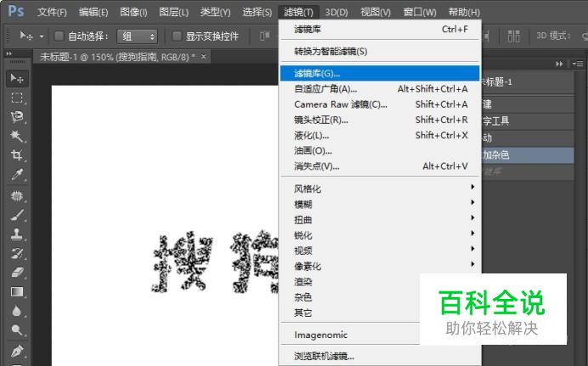The image size is (588, 366).
Task: Open the Move tool preset picker
Action: pos(42,37)
